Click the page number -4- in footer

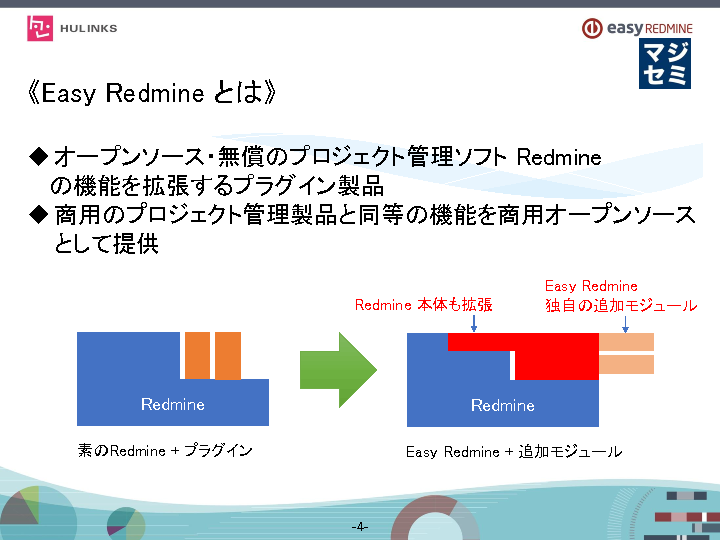[360, 526]
